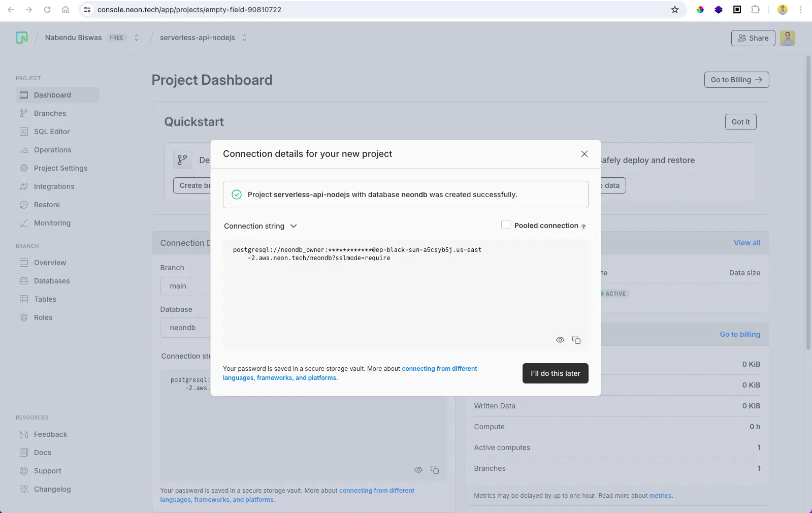Click the Overview icon under Branch
This screenshot has width=812, height=513.
[24, 263]
